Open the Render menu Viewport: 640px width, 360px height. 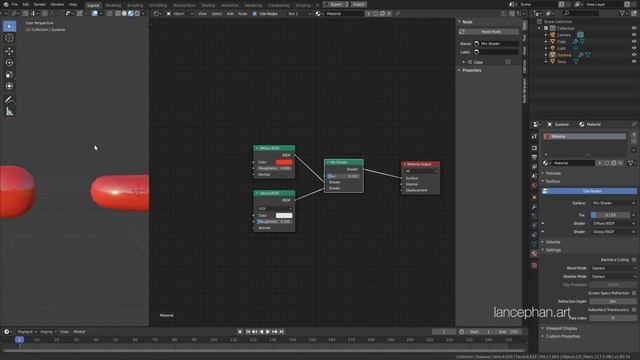pos(40,4)
